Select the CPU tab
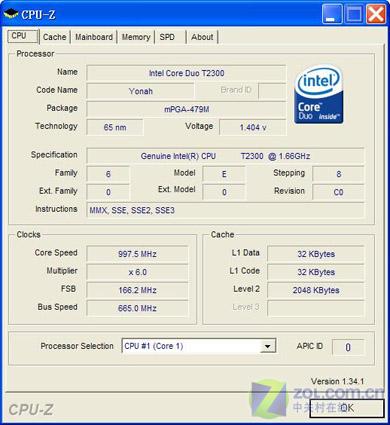The image size is (390, 425). coord(22,36)
